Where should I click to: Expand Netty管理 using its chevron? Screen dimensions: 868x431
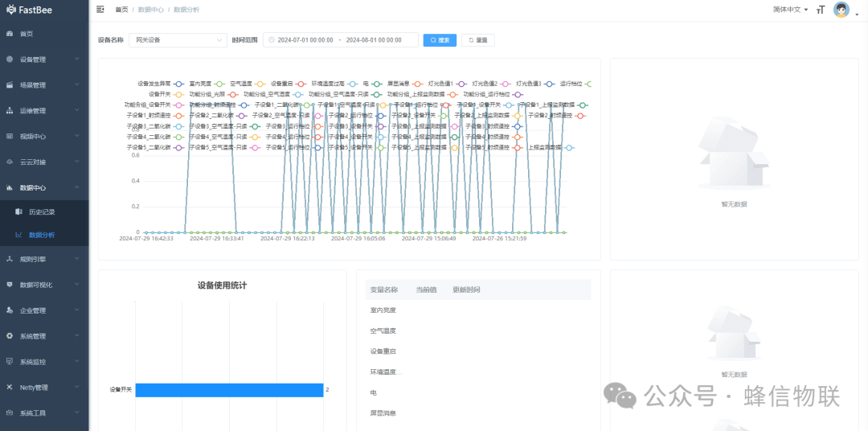point(77,388)
